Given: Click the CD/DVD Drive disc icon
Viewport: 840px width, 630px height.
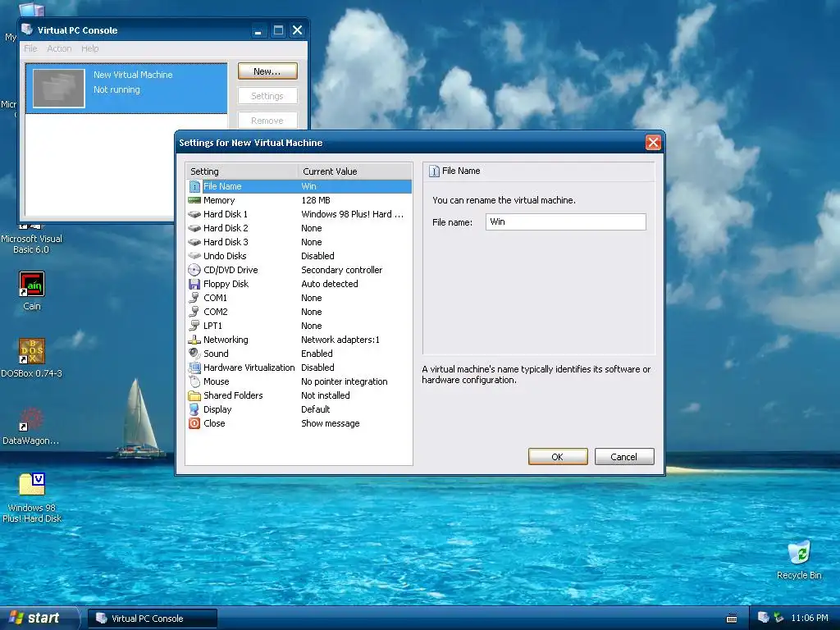Looking at the screenshot, I should point(194,270).
